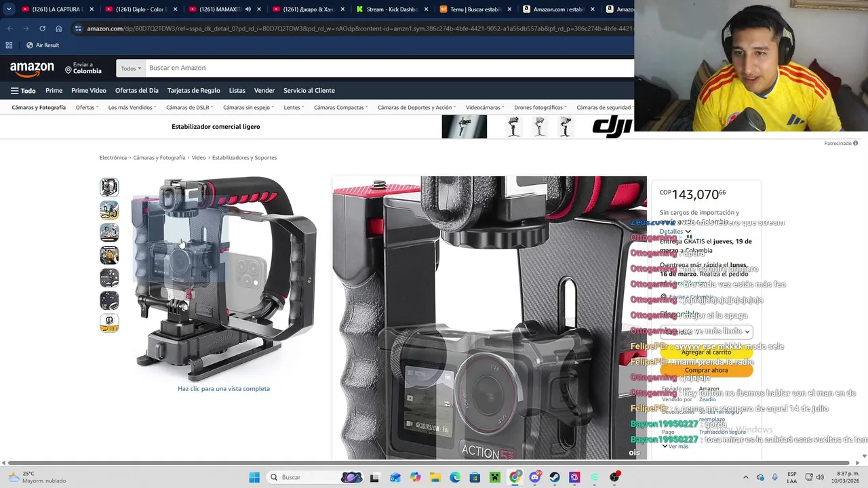Image resolution: width=868 pixels, height=488 pixels.
Task: Switch to the LA CAPTURA YouTube tab
Action: [x=57, y=9]
